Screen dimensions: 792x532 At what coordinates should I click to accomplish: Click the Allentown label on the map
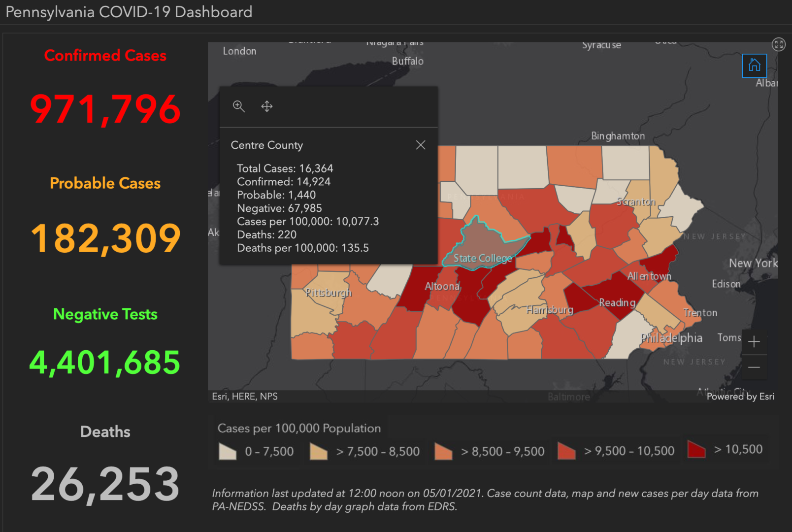649,276
